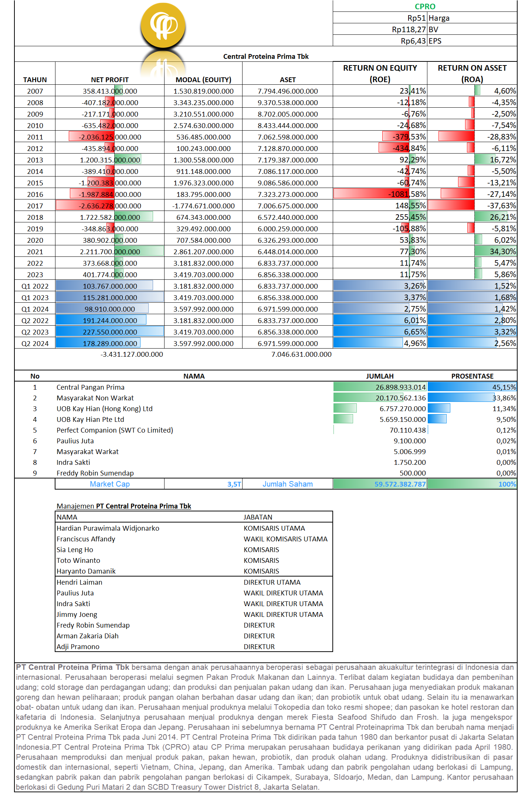Select shareholder "Masyarakat Non Warkat"
This screenshot has height=803, width=532.
[95, 398]
